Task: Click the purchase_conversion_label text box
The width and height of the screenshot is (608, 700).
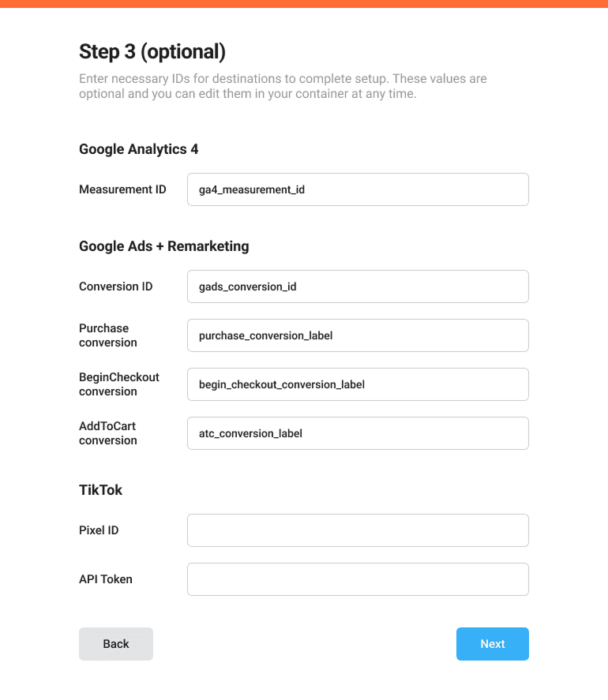Action: [357, 335]
